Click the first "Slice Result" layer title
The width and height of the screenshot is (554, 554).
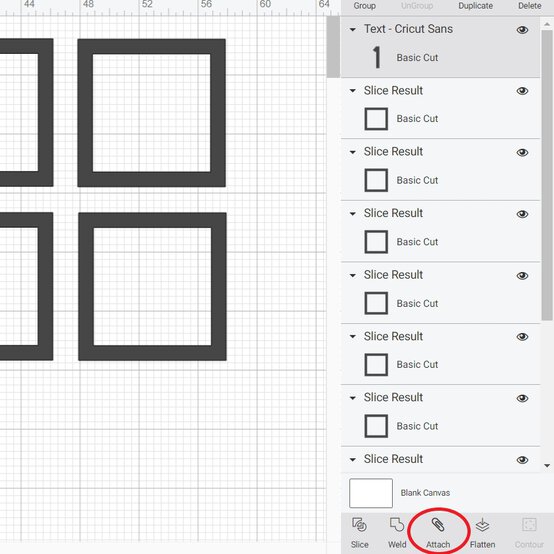click(x=393, y=90)
